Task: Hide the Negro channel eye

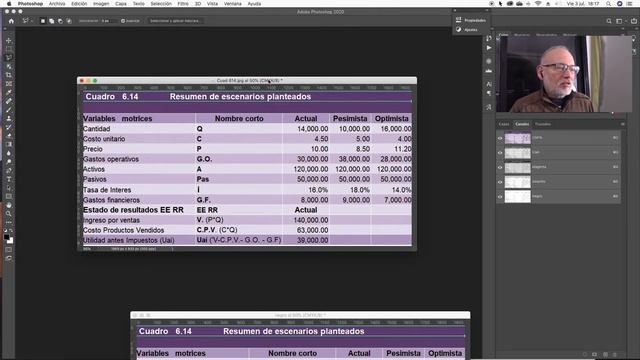Action: [x=500, y=197]
